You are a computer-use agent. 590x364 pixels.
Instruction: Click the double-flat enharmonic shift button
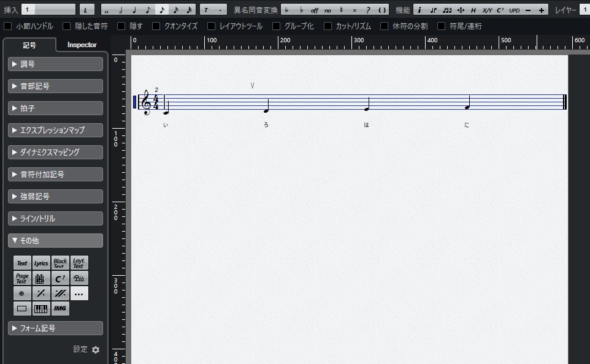tap(287, 10)
